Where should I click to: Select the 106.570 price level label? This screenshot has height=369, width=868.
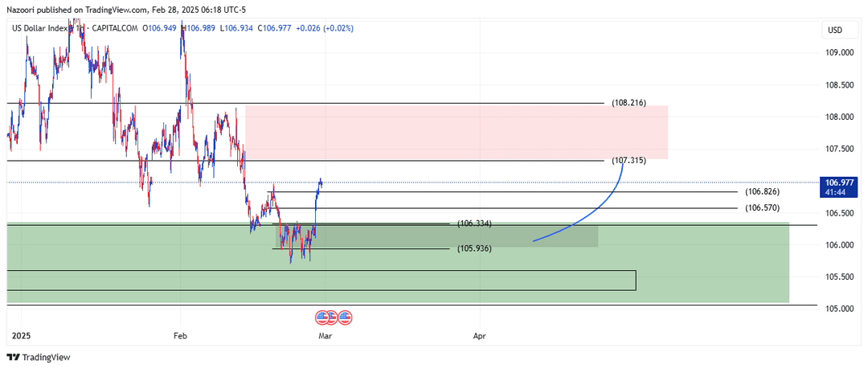pos(762,208)
